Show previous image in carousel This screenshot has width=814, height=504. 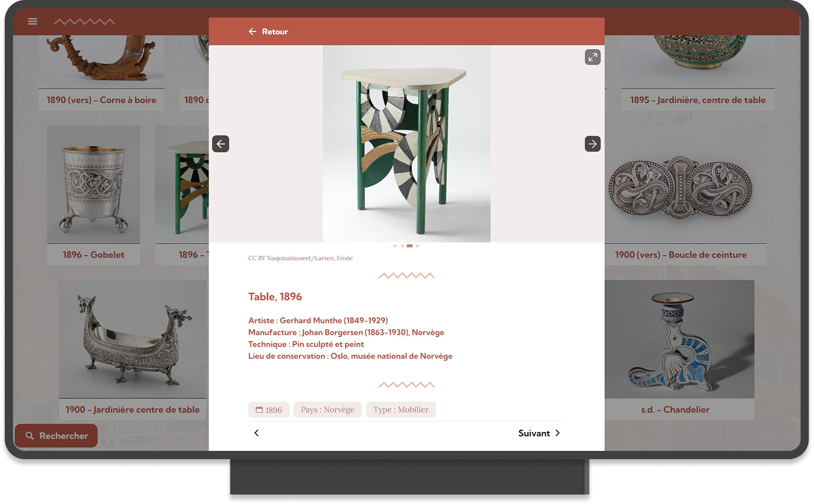[221, 144]
